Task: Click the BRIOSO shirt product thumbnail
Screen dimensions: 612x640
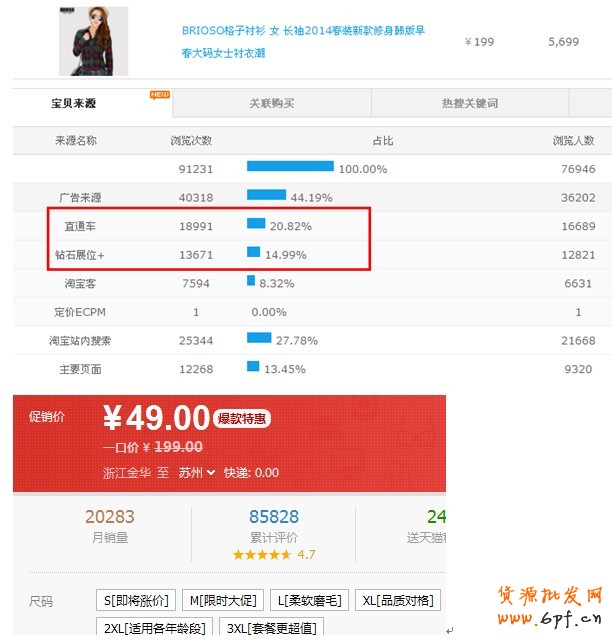Action: (x=93, y=41)
